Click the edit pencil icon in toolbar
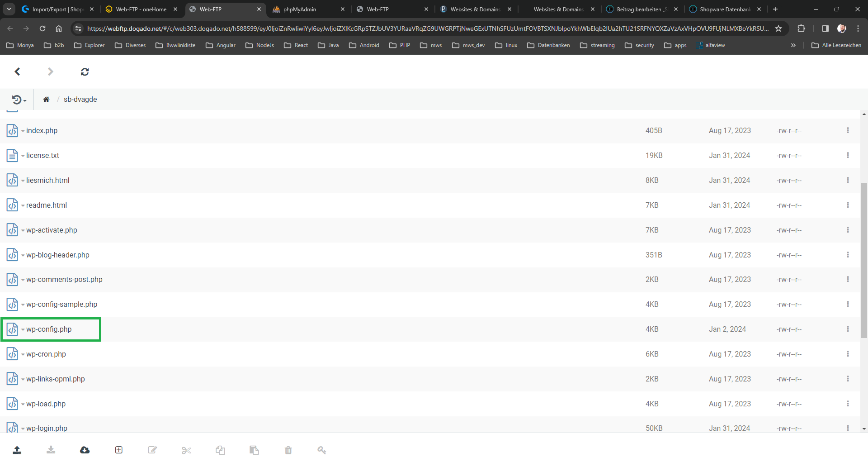The height and width of the screenshot is (467, 868). (152, 450)
